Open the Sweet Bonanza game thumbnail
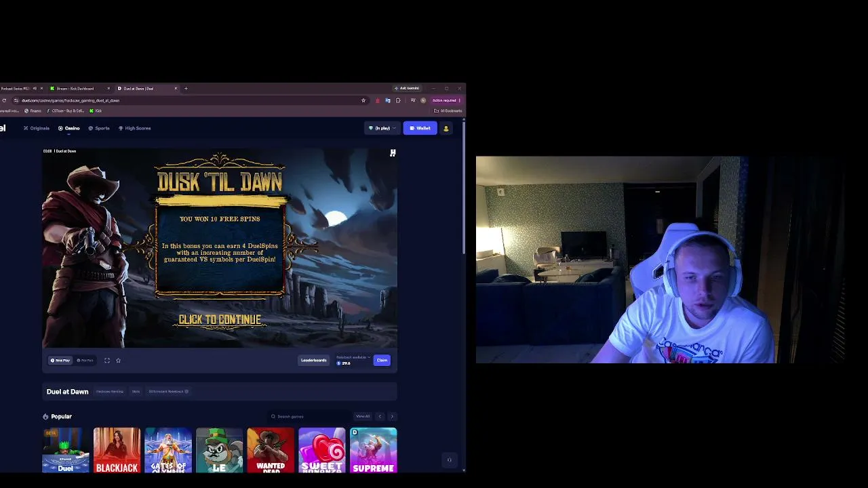Screen dimensions: 868x488 point(322,450)
